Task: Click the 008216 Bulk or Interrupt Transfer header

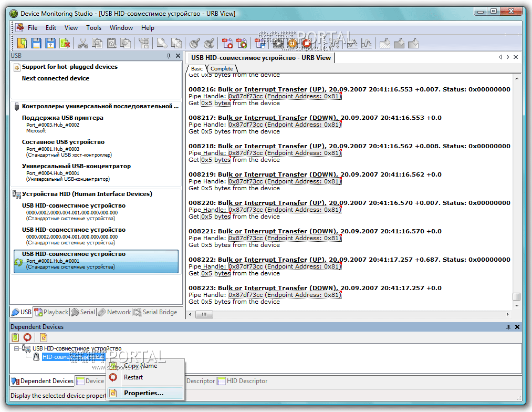Action: 349,89
